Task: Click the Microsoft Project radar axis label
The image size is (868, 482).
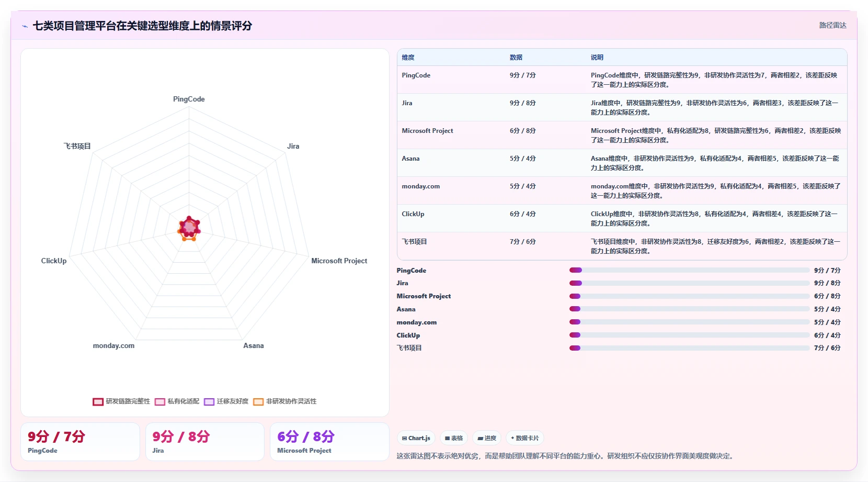Action: (339, 261)
